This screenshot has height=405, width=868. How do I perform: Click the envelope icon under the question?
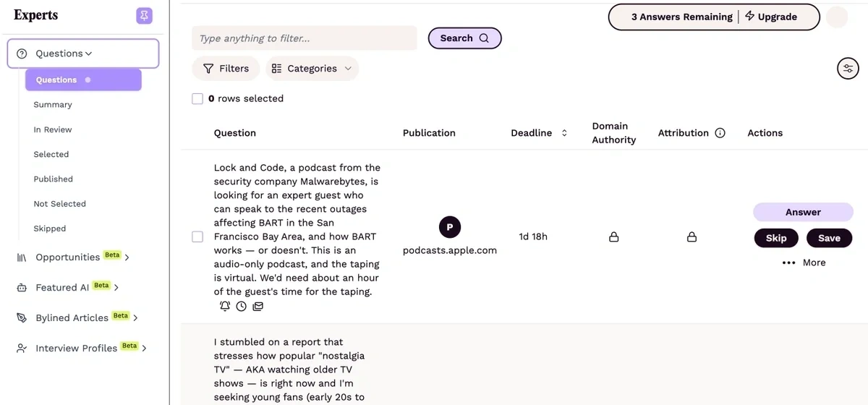[x=258, y=306]
